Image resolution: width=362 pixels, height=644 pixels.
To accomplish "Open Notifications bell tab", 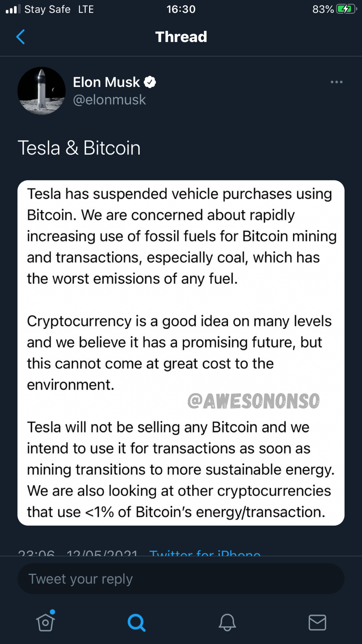I will 227,623.
